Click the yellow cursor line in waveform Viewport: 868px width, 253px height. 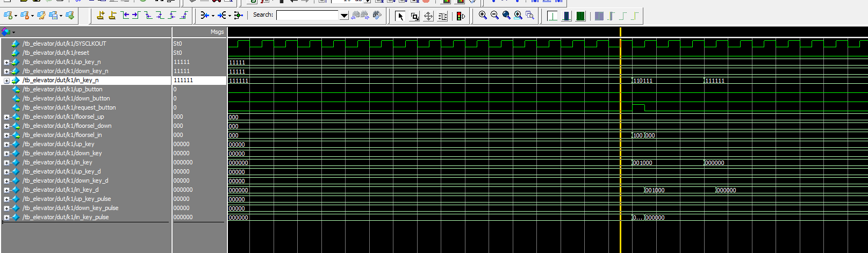click(x=620, y=140)
